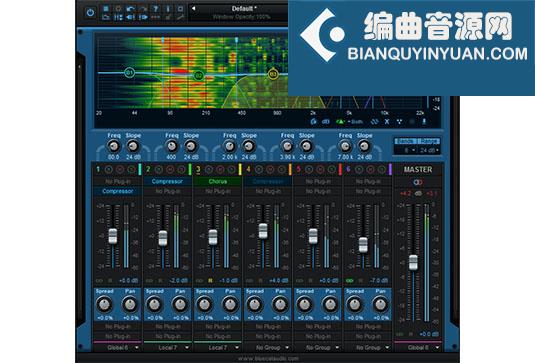The width and height of the screenshot is (535, 363).
Task: Toggle the first circular button of band 1
Action: pos(109,169)
